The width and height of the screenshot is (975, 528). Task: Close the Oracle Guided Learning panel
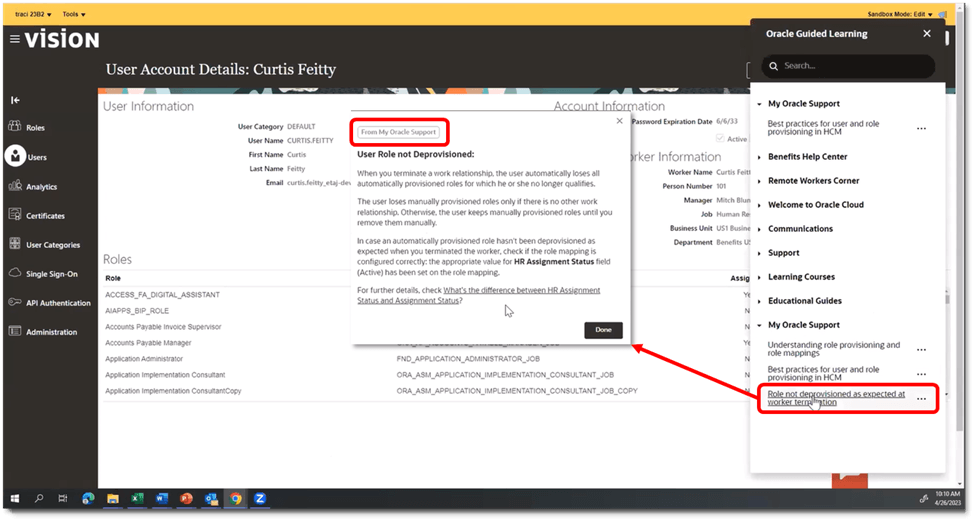pyautogui.click(x=926, y=34)
